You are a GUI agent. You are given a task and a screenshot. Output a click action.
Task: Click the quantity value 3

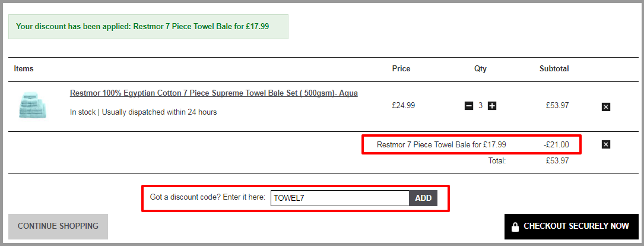click(x=481, y=106)
